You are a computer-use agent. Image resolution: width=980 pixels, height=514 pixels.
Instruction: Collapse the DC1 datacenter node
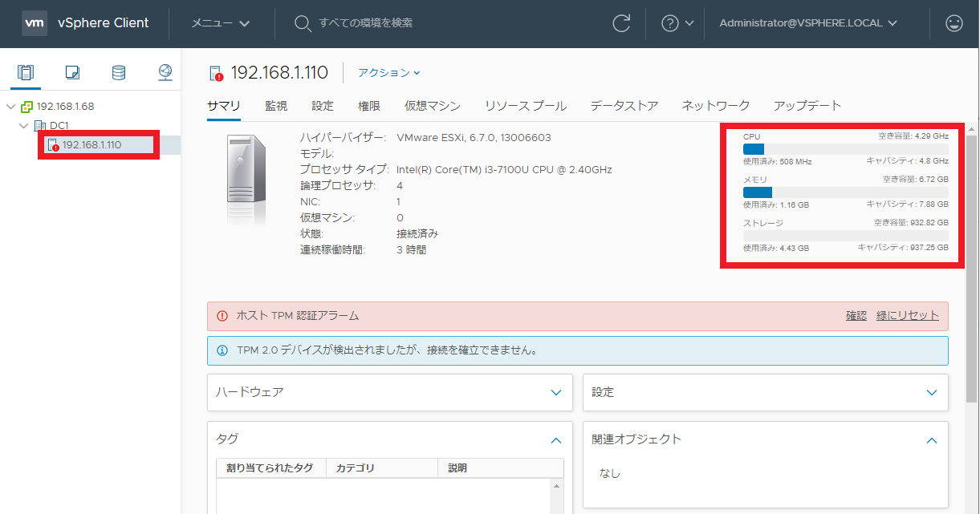[25, 126]
